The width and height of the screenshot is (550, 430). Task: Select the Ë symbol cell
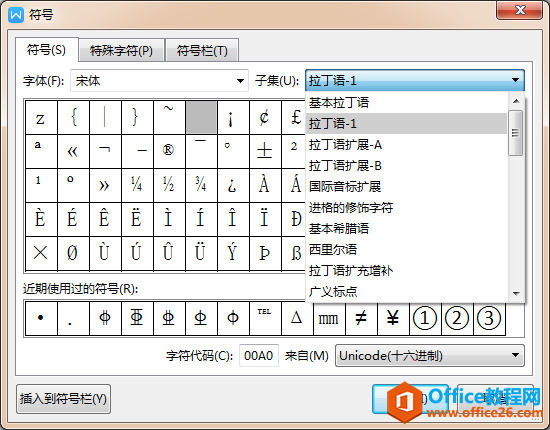137,219
